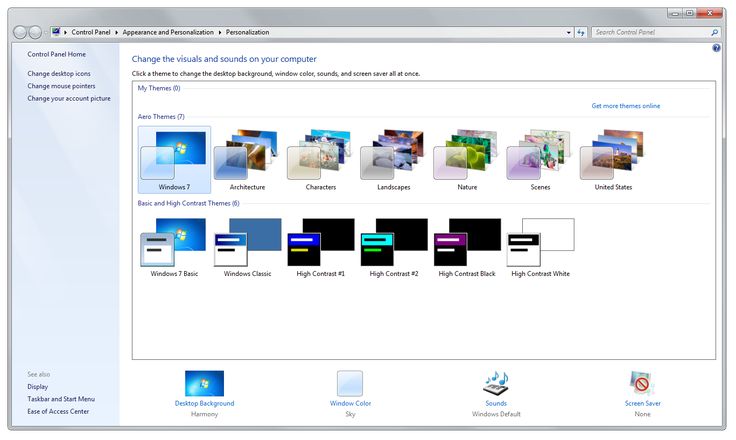Select the Windows 7 Aero theme
This screenshot has width=736, height=440.
[174, 160]
